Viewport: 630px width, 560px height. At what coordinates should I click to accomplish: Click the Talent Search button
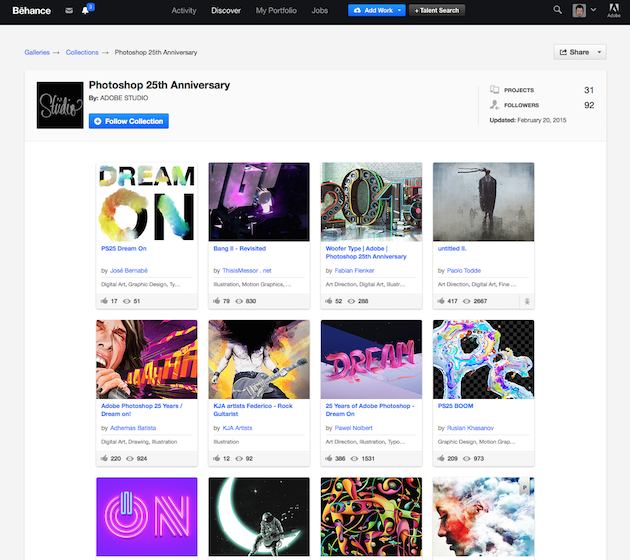click(x=437, y=10)
